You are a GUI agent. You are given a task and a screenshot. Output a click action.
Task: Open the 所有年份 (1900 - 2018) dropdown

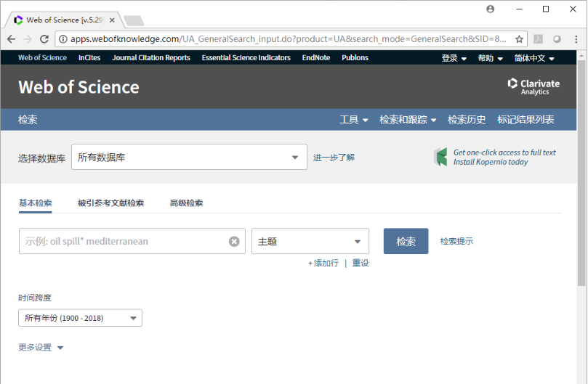80,318
